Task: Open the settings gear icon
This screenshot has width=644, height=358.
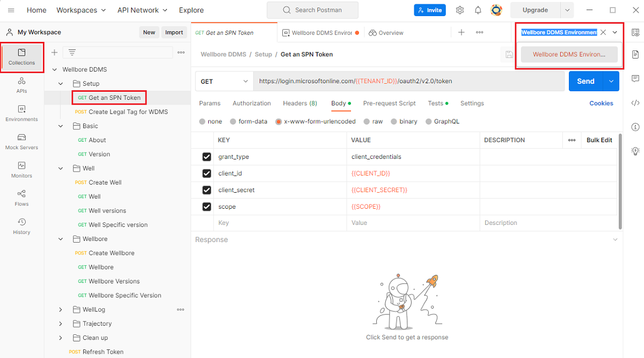Action: click(x=460, y=10)
